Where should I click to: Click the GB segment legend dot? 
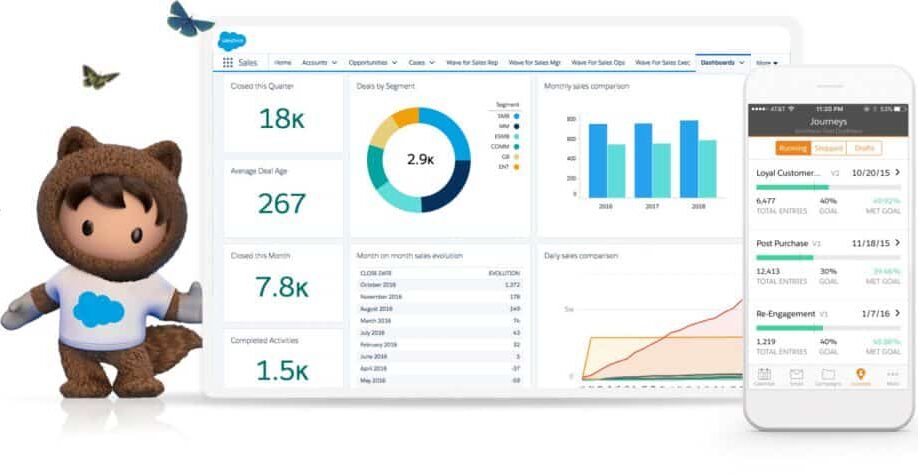coord(516,157)
